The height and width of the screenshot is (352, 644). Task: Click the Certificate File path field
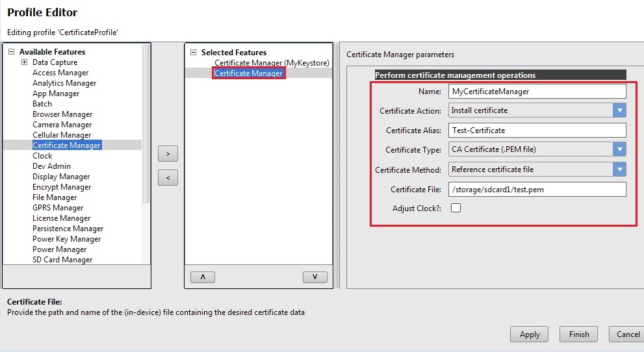coord(537,189)
